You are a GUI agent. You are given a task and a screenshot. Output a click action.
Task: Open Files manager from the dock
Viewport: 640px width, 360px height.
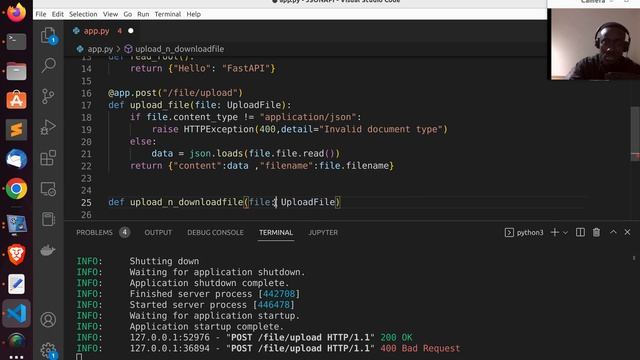(x=16, y=71)
